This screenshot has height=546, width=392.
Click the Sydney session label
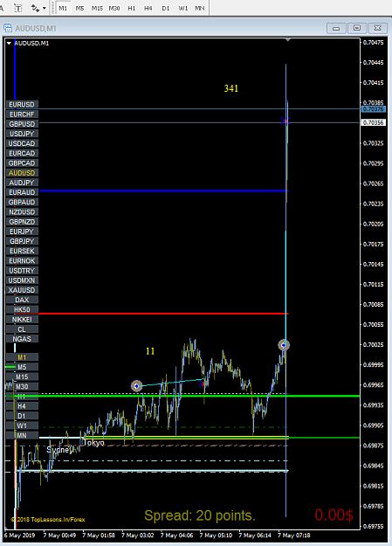(x=59, y=450)
